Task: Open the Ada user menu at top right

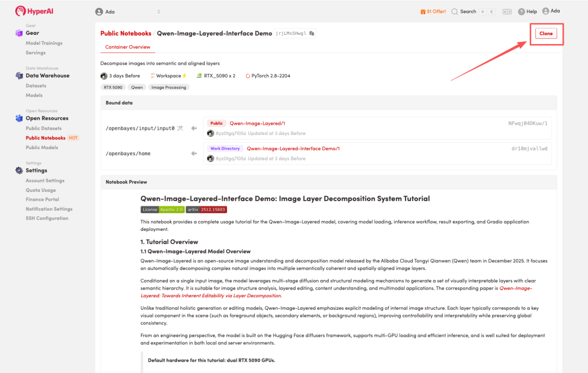Action: [550, 11]
